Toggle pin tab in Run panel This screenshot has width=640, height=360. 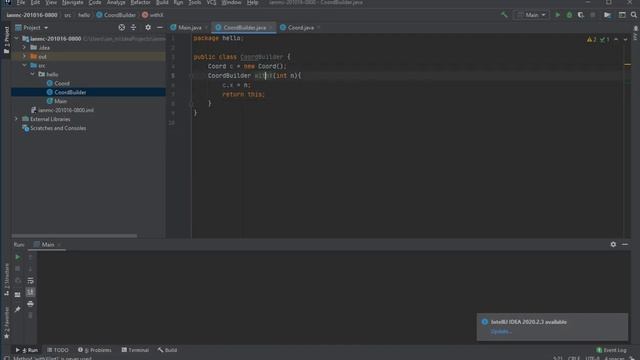tap(18, 309)
